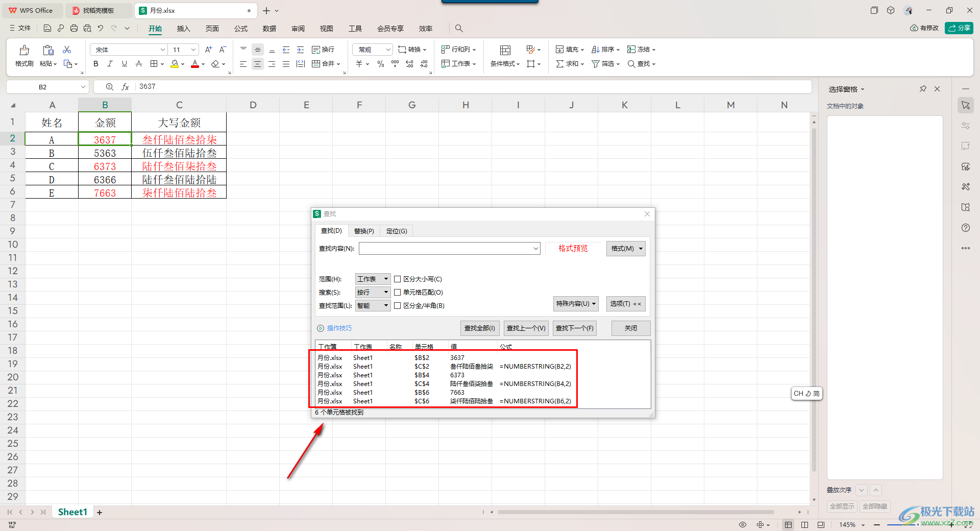
Task: Open the font name 宋体 dropdown
Action: 163,50
